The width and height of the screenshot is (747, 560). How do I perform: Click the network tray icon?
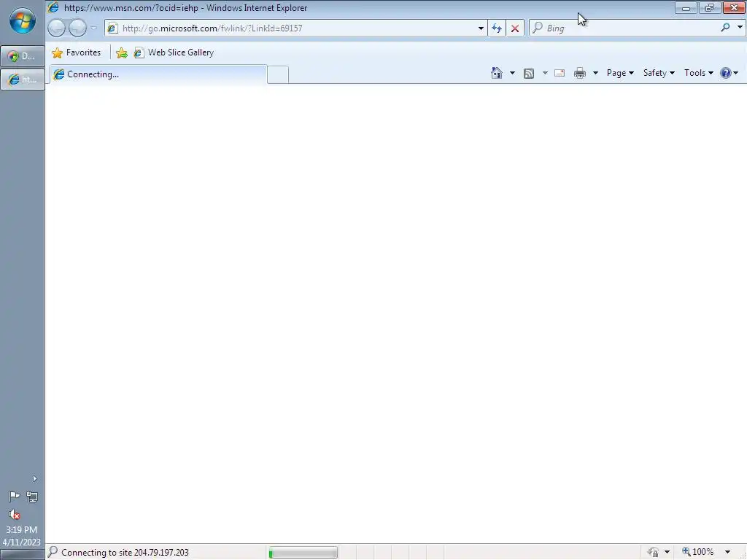(x=32, y=497)
